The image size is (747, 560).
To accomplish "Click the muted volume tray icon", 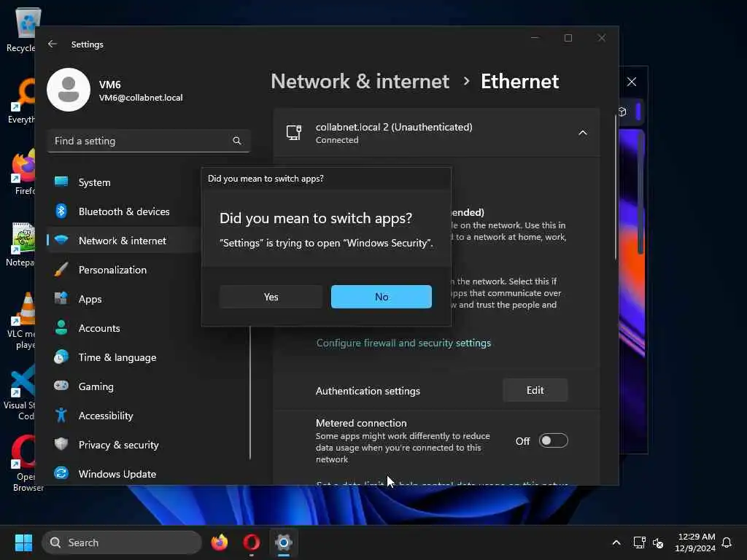I will (x=658, y=542).
